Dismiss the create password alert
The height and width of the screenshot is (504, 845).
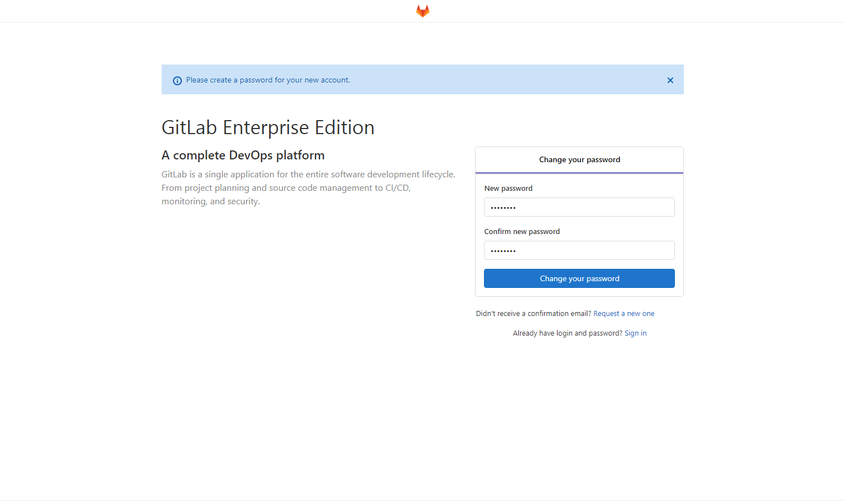pyautogui.click(x=670, y=80)
